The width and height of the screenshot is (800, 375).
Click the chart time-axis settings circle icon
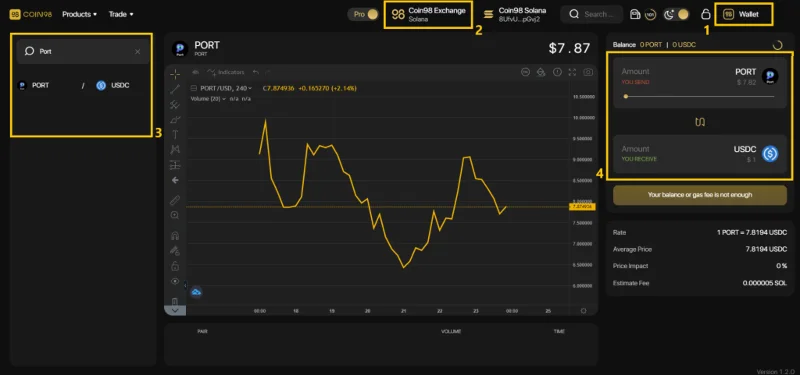(583, 311)
